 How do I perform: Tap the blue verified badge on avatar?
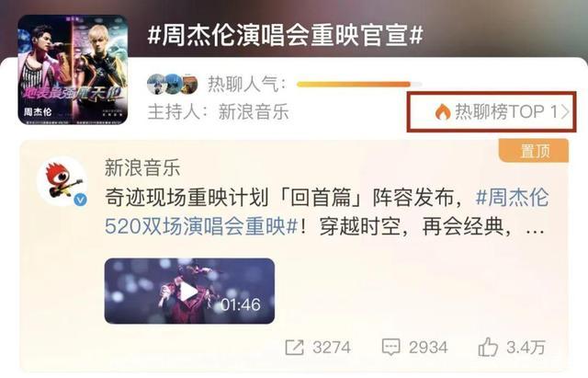pos(80,200)
